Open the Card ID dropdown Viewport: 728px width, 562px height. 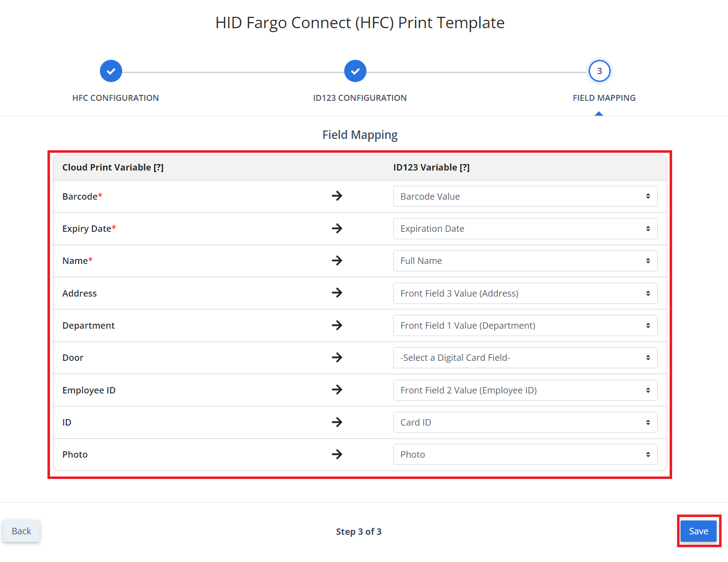525,422
